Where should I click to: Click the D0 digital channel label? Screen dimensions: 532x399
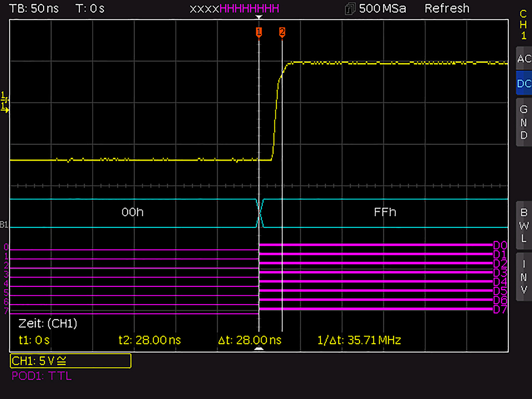[x=499, y=244]
